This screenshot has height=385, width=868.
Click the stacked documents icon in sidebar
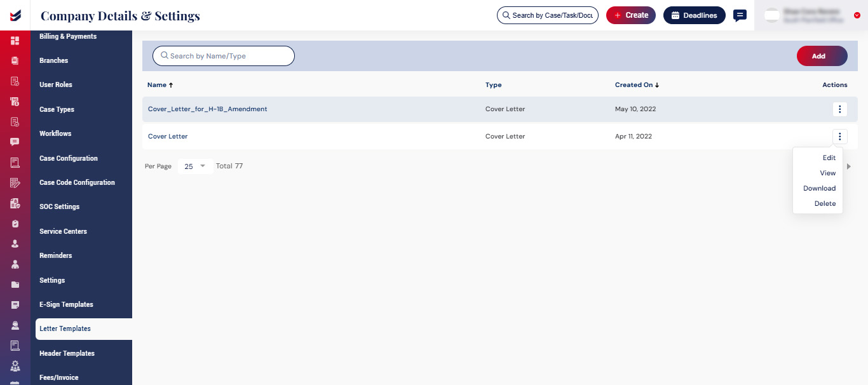tap(15, 61)
